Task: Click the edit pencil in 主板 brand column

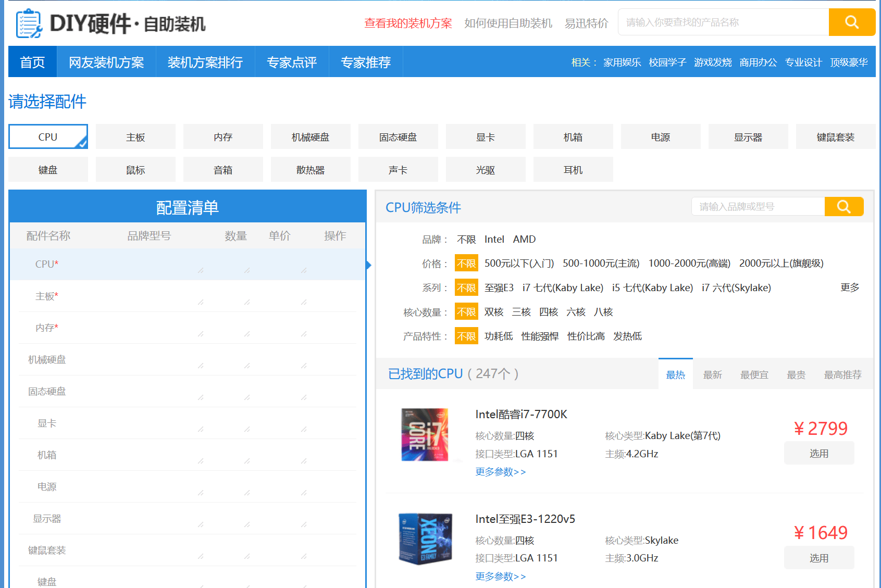Action: (x=201, y=302)
